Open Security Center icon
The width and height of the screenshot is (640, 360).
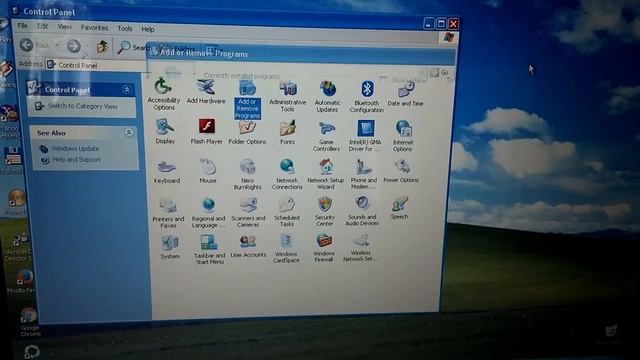[x=325, y=211]
